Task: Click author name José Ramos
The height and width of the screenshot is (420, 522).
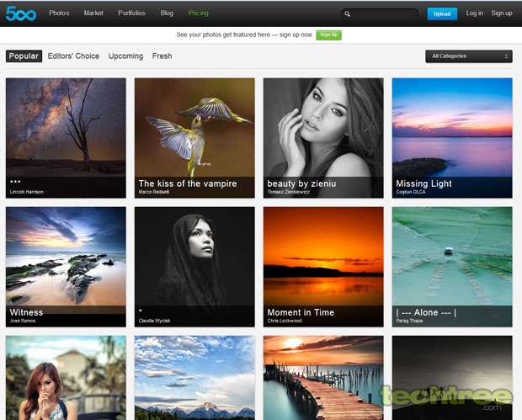Action: pos(23,321)
